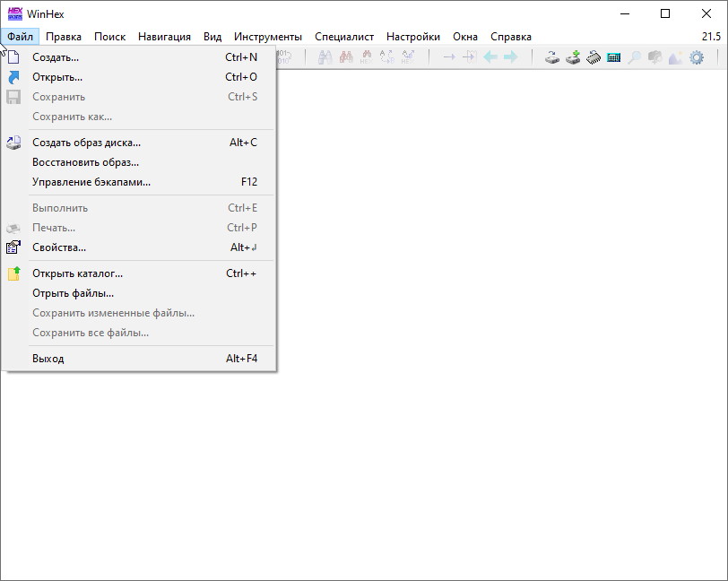Click the A-to-B replace HEX icon
Viewport: 728px width, 581px height.
408,57
